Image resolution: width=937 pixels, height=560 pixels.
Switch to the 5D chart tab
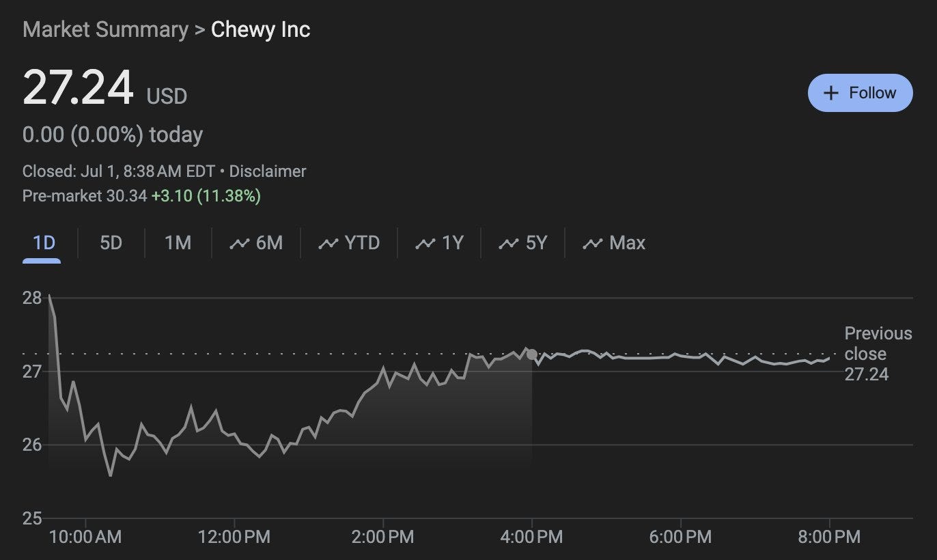[111, 243]
